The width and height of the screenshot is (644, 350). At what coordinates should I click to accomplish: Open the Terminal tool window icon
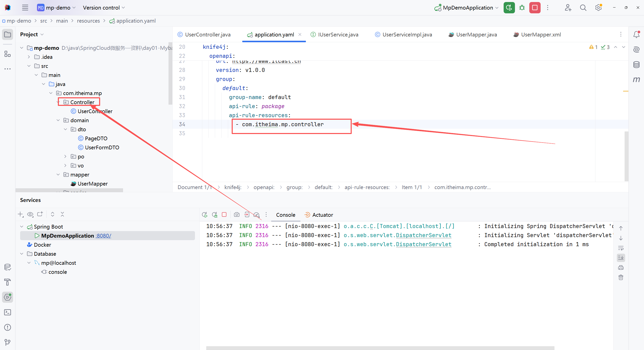coord(8,312)
